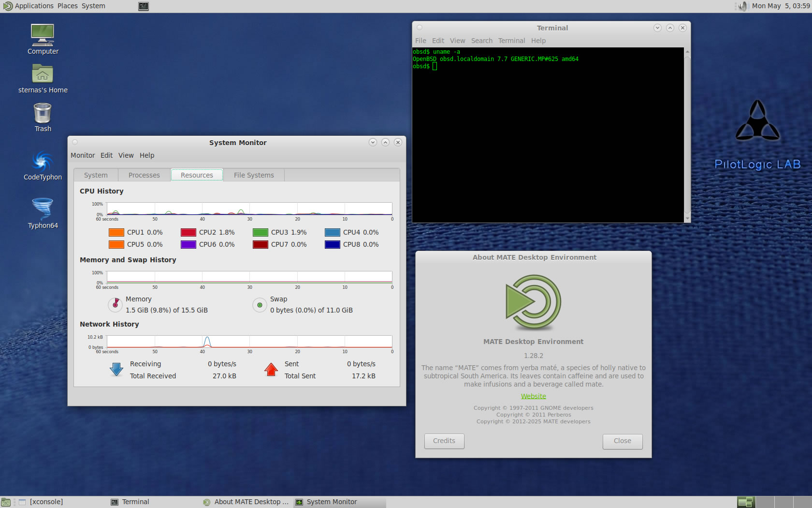
Task: Click the CPU5 color swatch
Action: [116, 244]
